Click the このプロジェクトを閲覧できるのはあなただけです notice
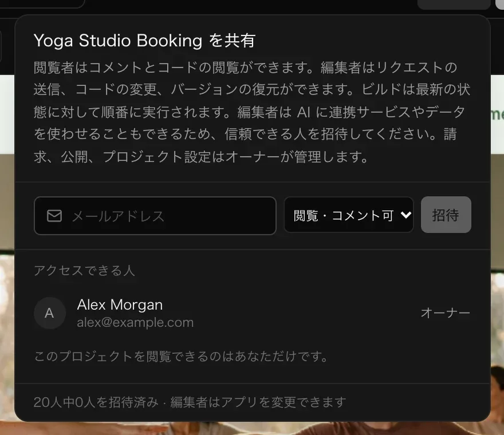 180,356
